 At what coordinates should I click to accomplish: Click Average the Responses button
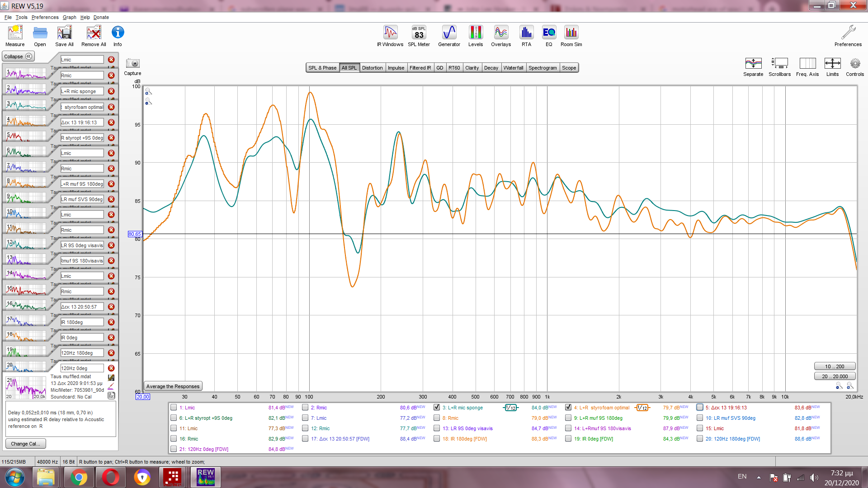(173, 386)
